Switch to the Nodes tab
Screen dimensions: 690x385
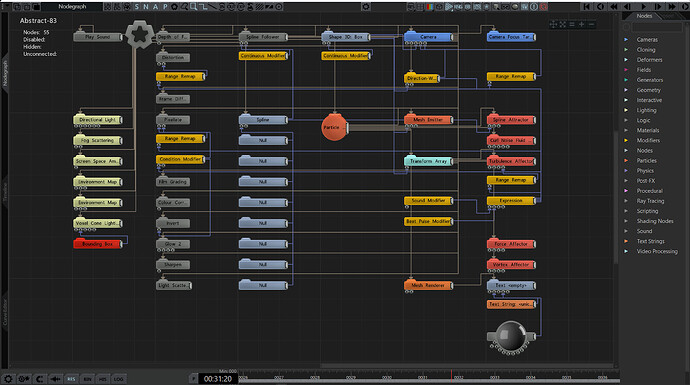pos(644,16)
